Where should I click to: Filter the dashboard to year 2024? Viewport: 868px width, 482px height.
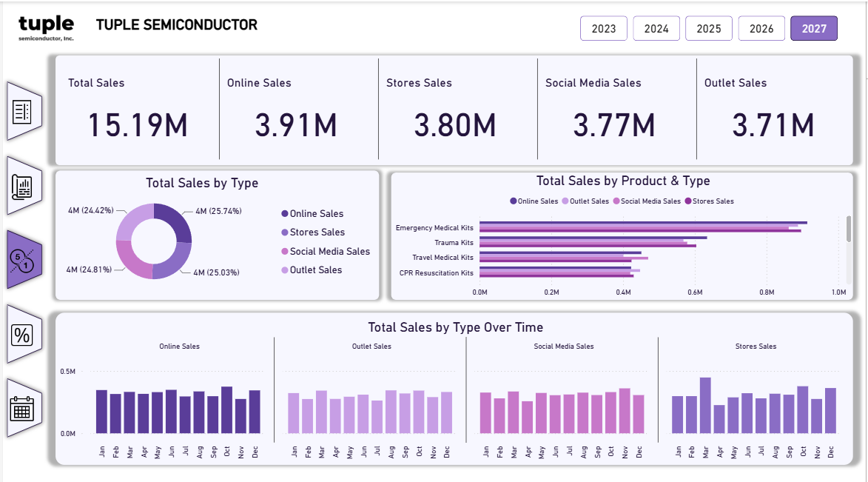[x=656, y=28]
